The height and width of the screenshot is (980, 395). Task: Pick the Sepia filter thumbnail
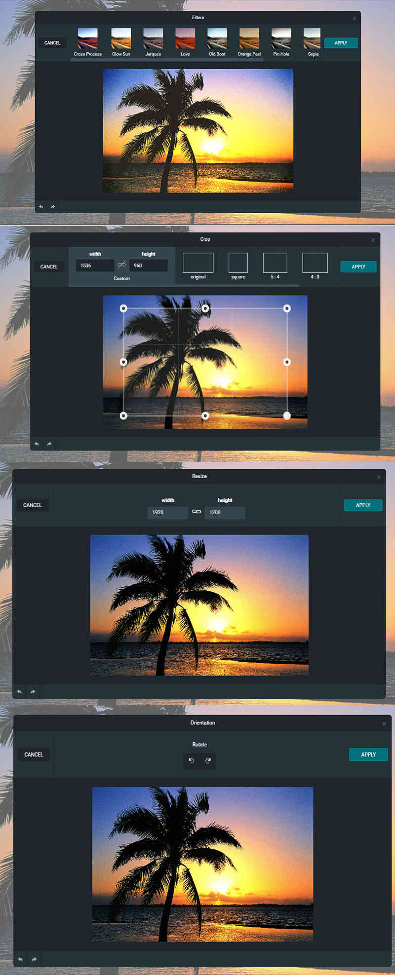click(312, 38)
